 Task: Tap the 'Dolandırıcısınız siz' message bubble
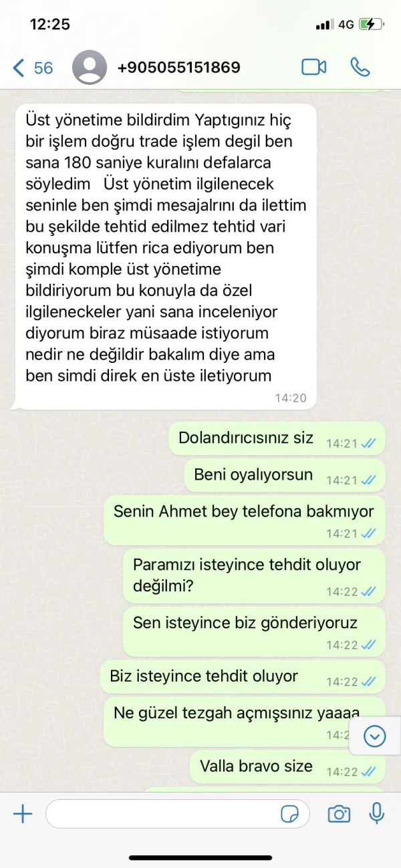click(x=277, y=439)
